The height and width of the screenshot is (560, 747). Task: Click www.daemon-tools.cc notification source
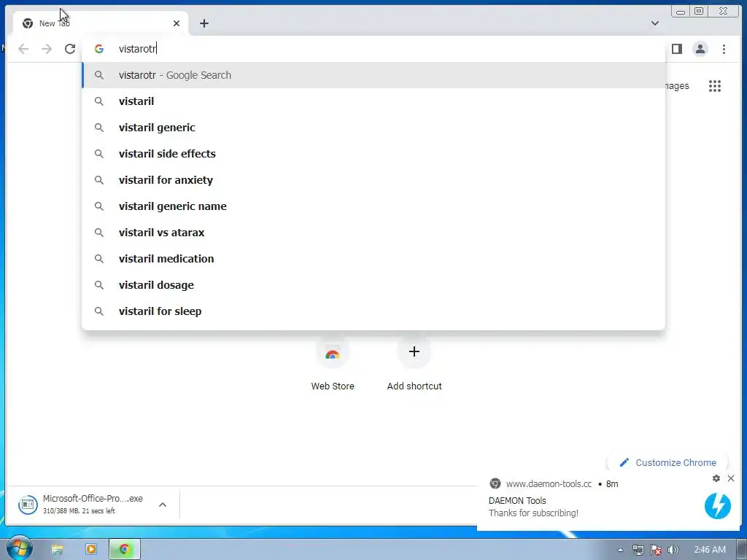(x=549, y=484)
